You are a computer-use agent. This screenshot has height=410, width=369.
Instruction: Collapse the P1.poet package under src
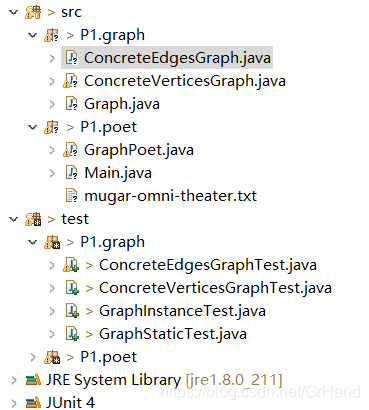[33, 127]
